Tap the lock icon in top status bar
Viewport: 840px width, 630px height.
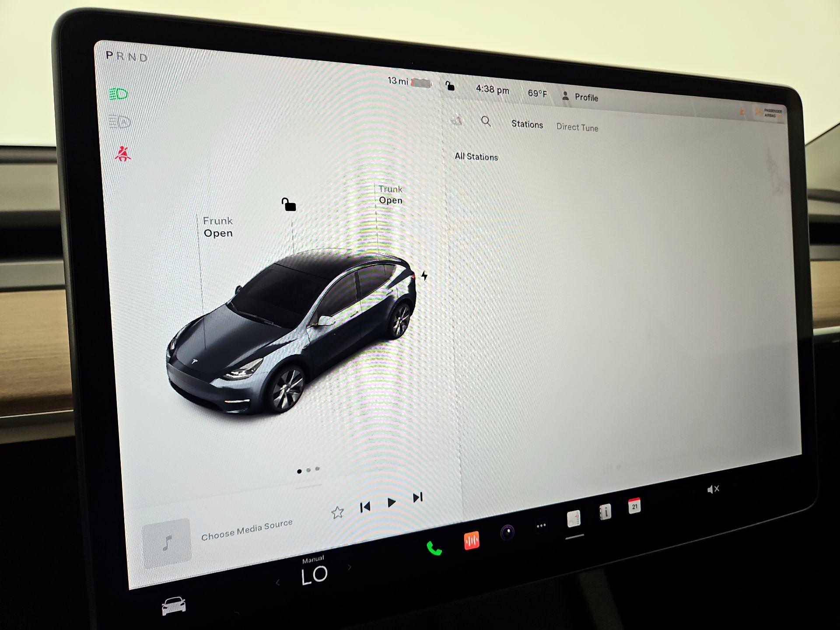pos(450,85)
